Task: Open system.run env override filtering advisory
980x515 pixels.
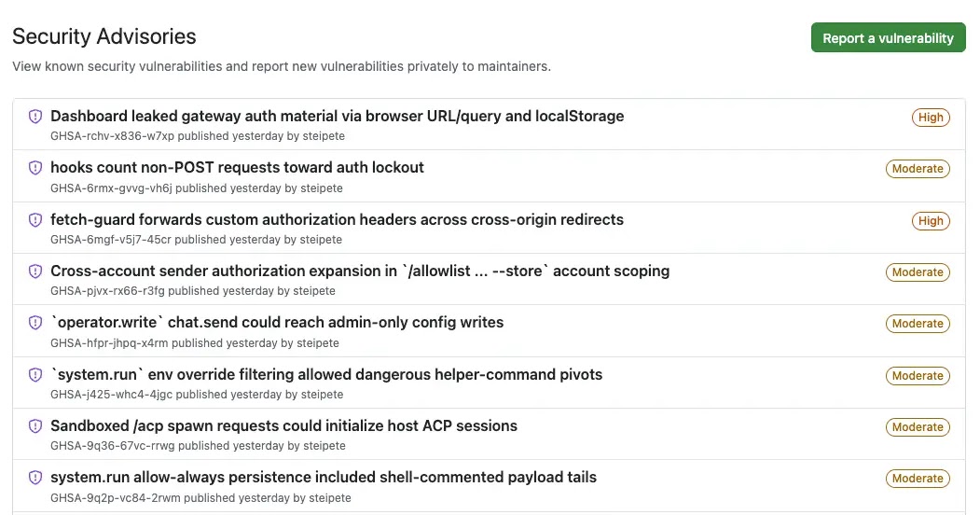Action: 326,375
